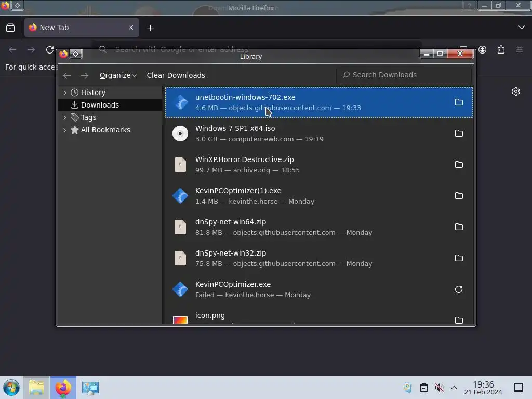532x399 pixels.
Task: Open Firefox extensions puzzle icon
Action: click(x=501, y=50)
